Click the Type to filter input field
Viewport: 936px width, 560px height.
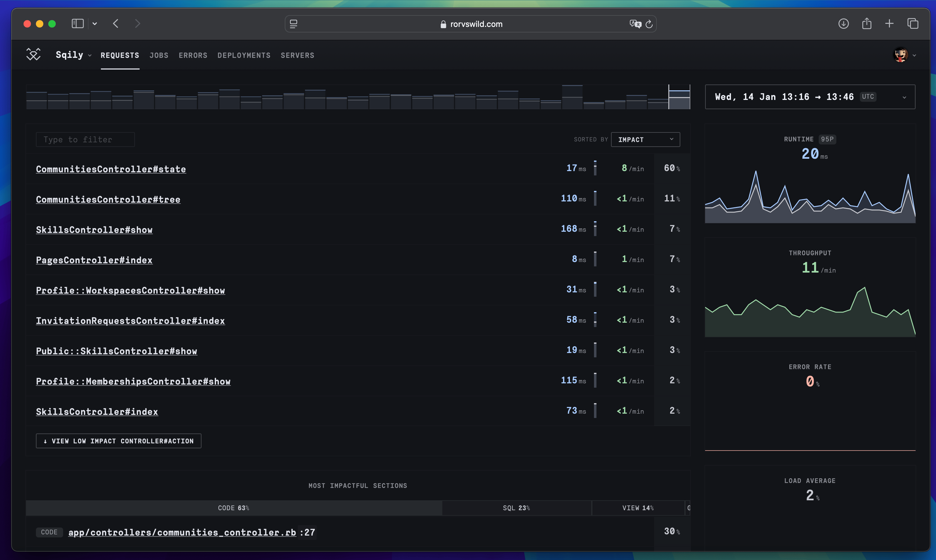tap(85, 140)
